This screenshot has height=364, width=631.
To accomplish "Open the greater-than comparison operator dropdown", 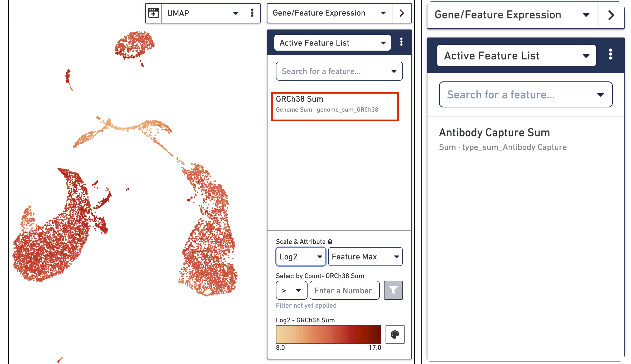I will (x=292, y=290).
